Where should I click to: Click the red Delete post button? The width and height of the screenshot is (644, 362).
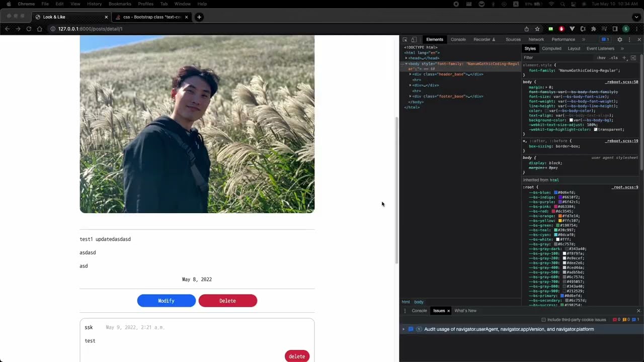point(228,301)
